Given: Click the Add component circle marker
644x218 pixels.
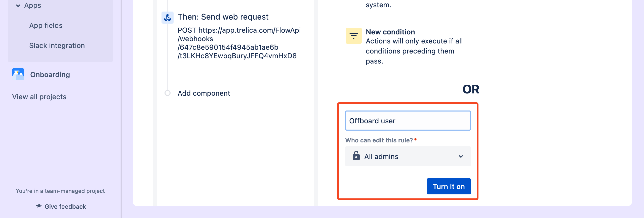Looking at the screenshot, I should pyautogui.click(x=168, y=93).
